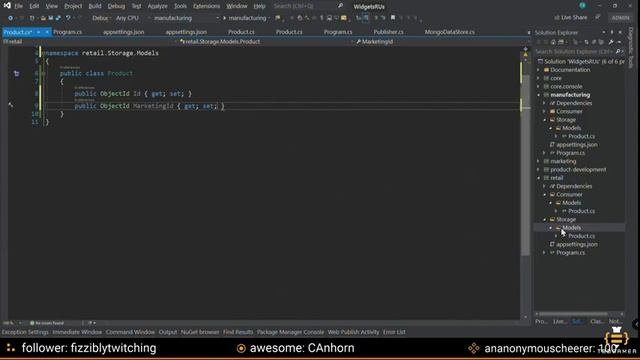This screenshot has width=640, height=360.
Task: Click the Home icon in Solution Explorer toolbar
Action: (x=553, y=42)
